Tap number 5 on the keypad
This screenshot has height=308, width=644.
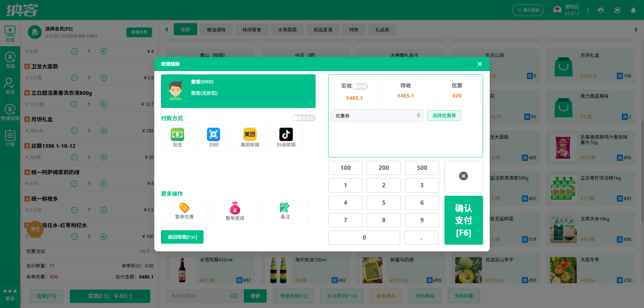383,203
